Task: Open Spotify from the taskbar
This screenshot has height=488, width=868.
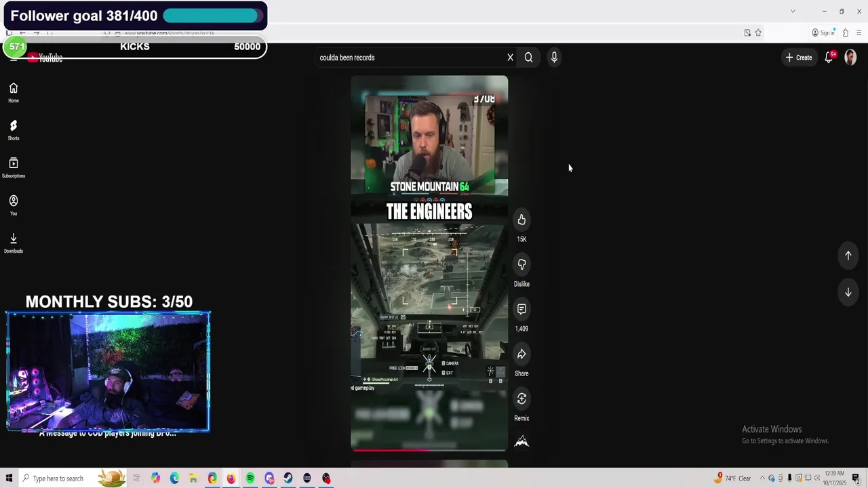Action: [x=250, y=479]
